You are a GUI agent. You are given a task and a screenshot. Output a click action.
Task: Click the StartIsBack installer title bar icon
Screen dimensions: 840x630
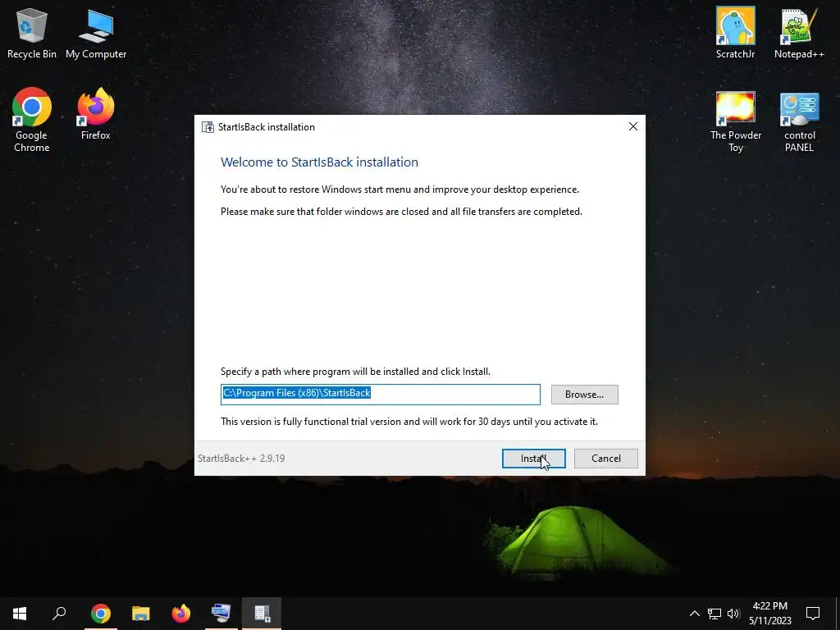click(208, 127)
